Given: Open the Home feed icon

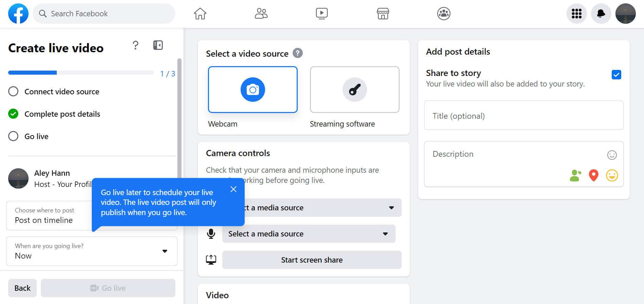Looking at the screenshot, I should pos(200,14).
